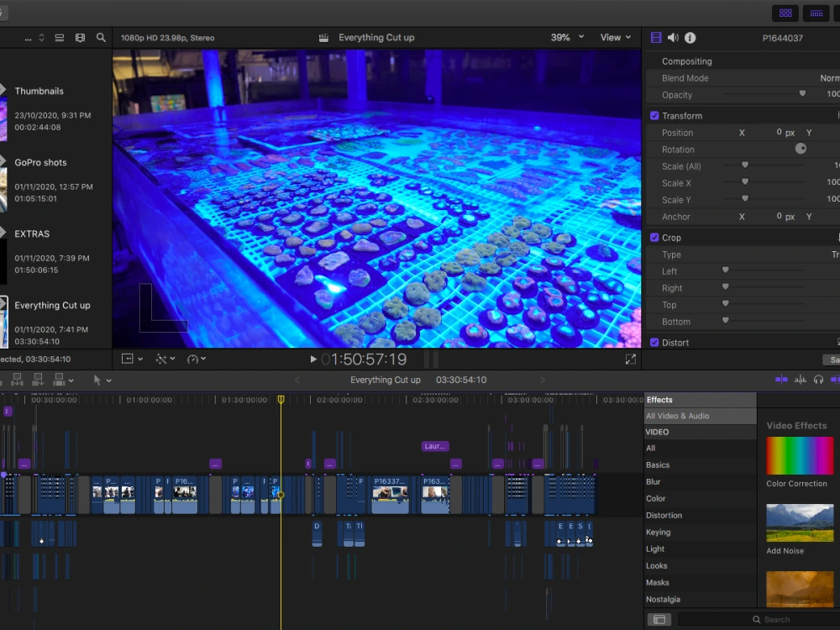Viewport: 840px width, 630px height.
Task: Go forward in timeline history
Action: coord(542,380)
